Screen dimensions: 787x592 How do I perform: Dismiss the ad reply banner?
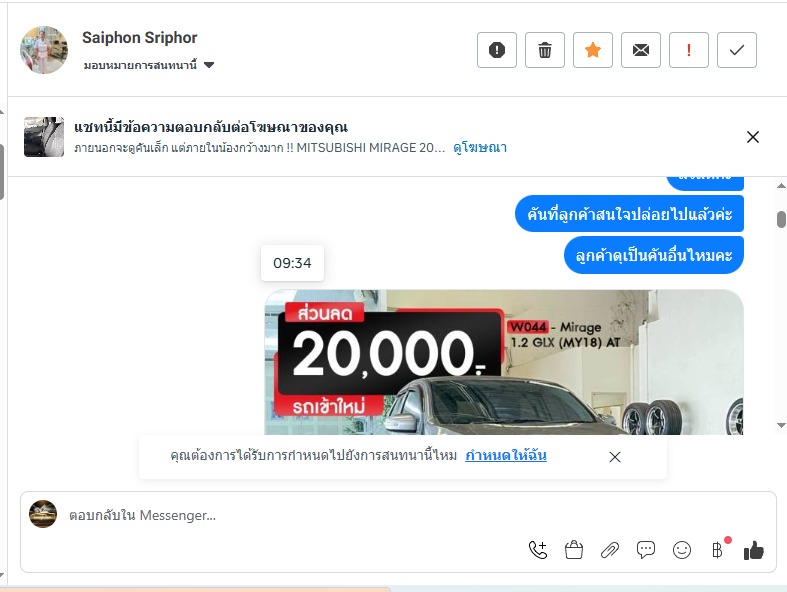(x=752, y=137)
